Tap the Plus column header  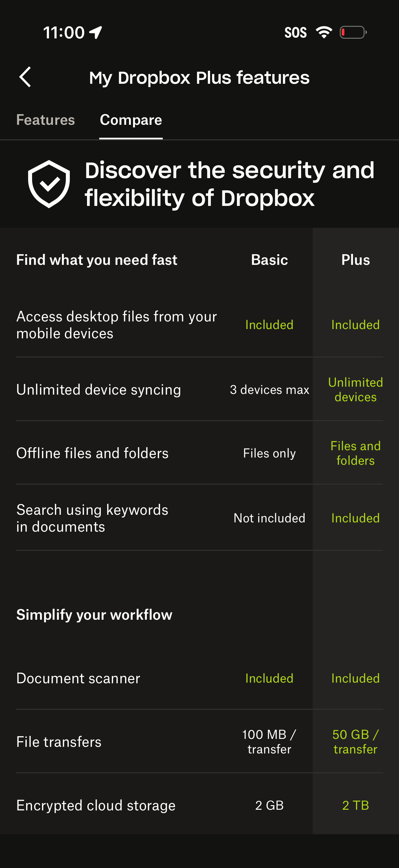(x=356, y=260)
